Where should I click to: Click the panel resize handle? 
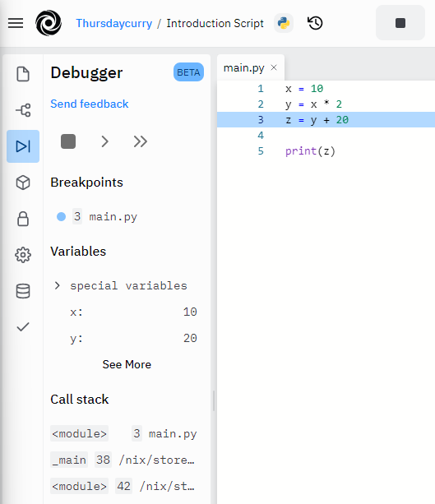click(214, 401)
